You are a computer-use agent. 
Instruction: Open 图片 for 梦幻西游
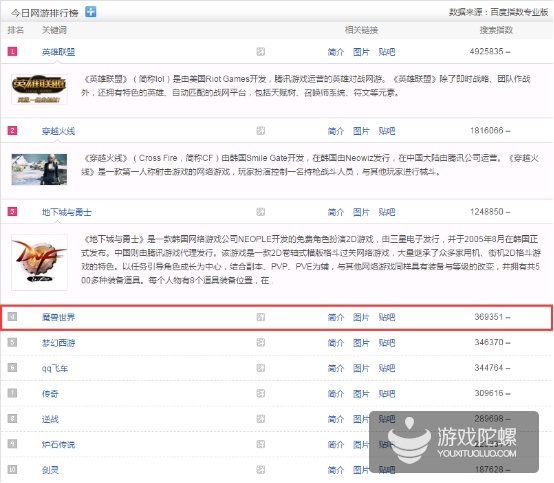pos(361,342)
